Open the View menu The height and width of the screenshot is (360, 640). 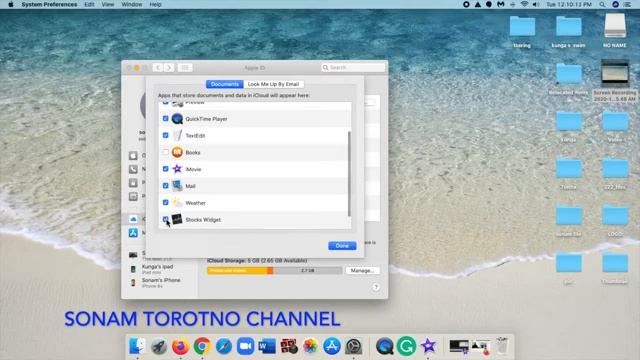coord(108,4)
